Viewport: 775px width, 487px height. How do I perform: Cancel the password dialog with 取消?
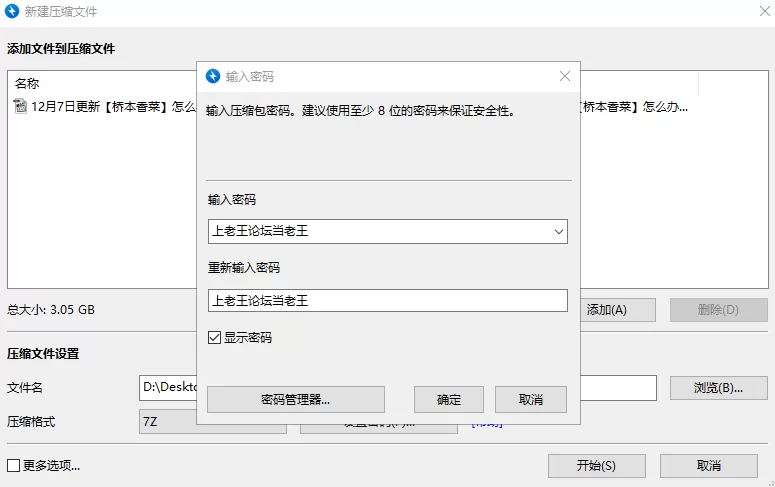point(531,400)
